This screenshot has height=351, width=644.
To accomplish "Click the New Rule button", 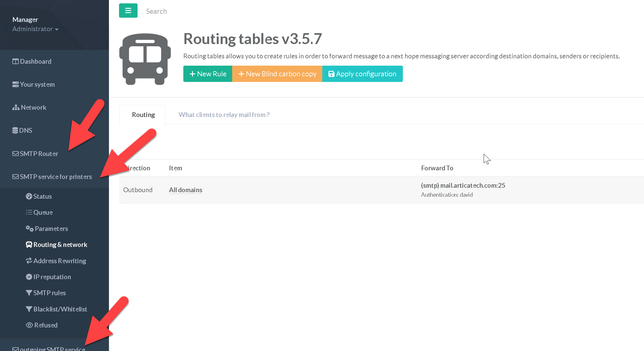I will [x=208, y=74].
